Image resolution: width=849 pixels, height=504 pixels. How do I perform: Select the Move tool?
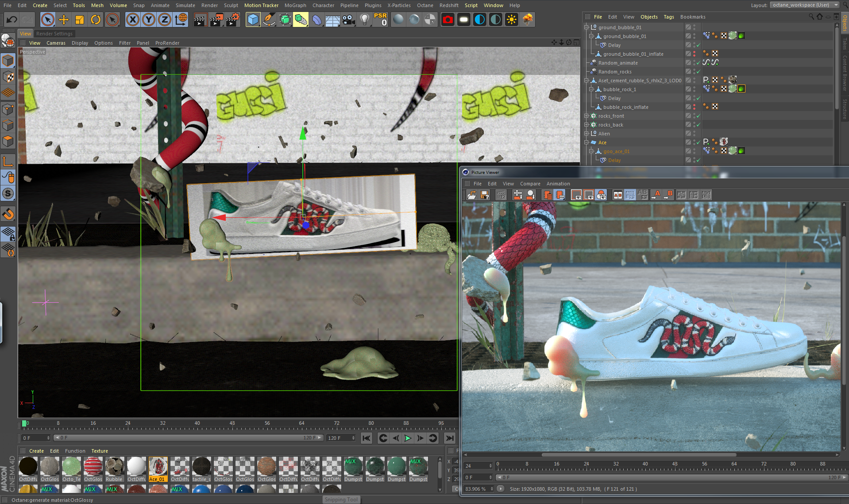pyautogui.click(x=64, y=19)
